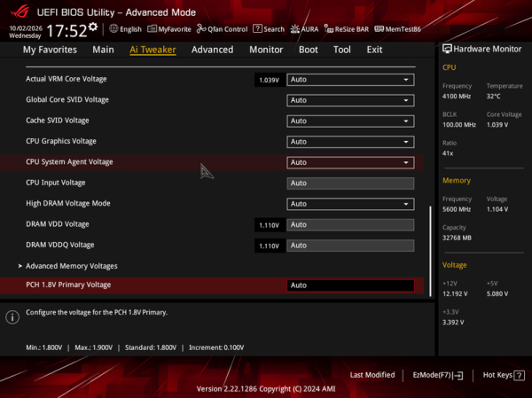
Task: Click the 1.039V value beside Actual VRM Core Voltage
Action: click(269, 80)
